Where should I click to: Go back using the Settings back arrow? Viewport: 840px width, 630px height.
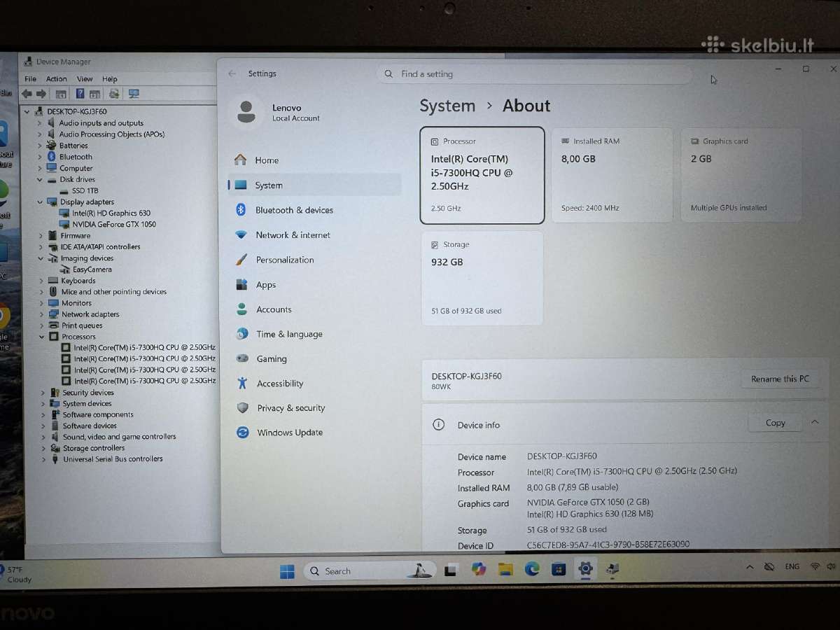tap(232, 73)
